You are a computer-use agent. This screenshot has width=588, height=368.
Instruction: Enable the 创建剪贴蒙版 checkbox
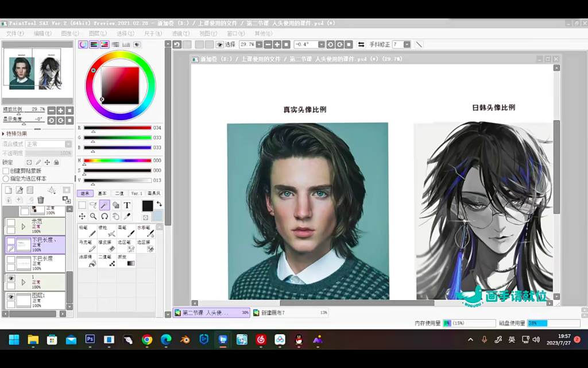click(6, 171)
